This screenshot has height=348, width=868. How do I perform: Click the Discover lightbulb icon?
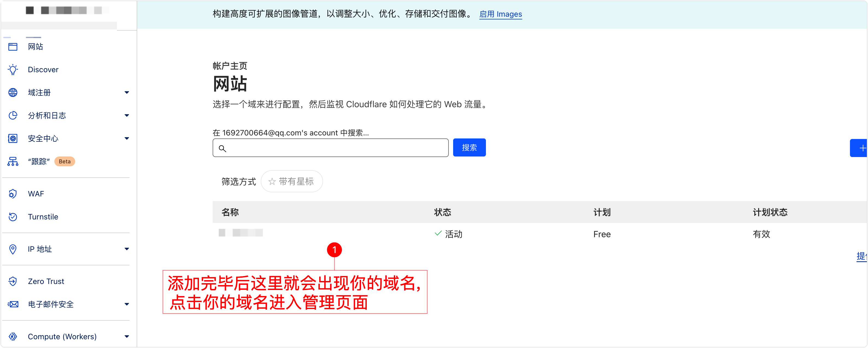13,69
